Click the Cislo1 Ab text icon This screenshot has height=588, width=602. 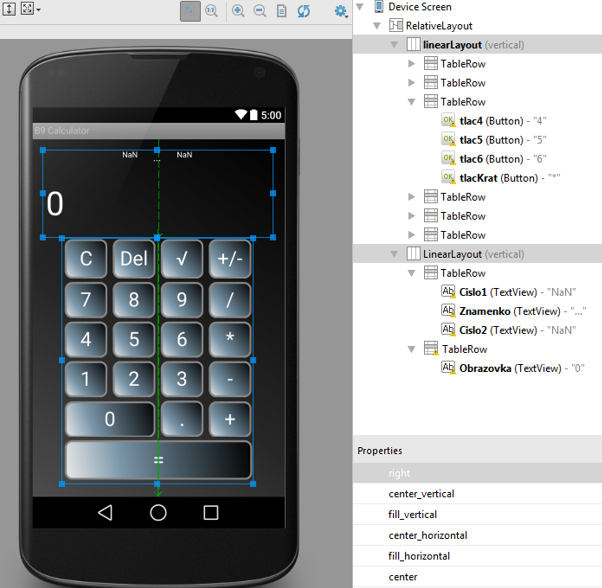(448, 292)
